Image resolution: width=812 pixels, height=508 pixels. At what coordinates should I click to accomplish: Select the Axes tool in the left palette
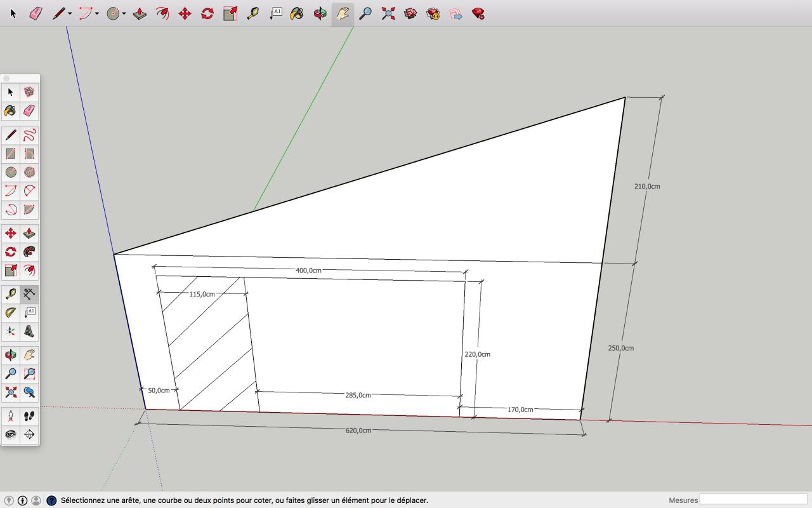[x=11, y=331]
